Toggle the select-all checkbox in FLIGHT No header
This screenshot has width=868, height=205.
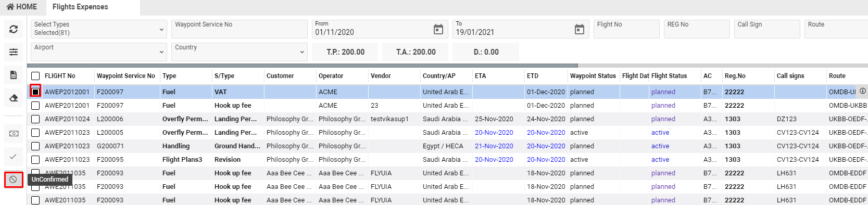coord(35,76)
